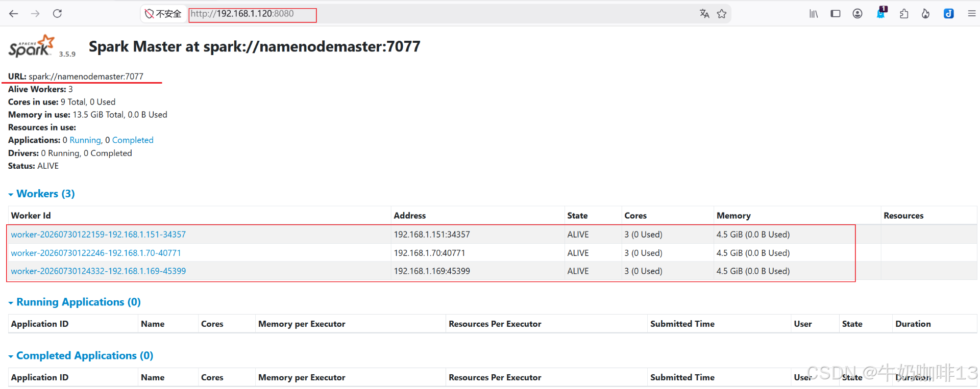Open worker link ending in 192.168.1.169-45399
Image resolution: width=980 pixels, height=389 pixels.
coord(99,271)
